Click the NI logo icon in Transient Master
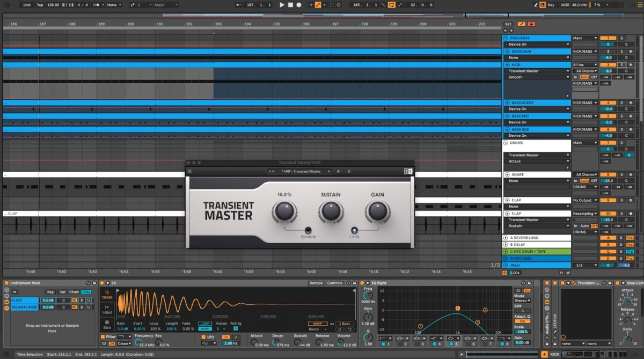 408,171
